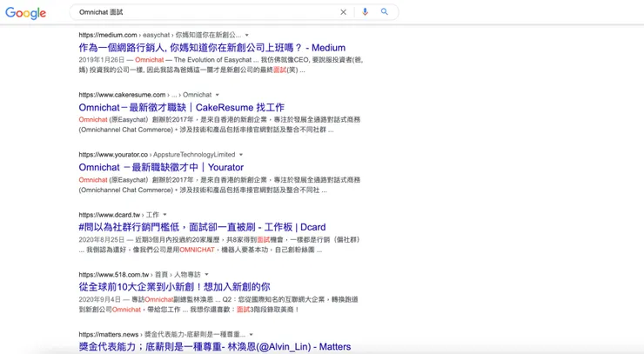Open dropdown arrow beside matters.news URL
The width and height of the screenshot is (644, 354).
pos(252,335)
